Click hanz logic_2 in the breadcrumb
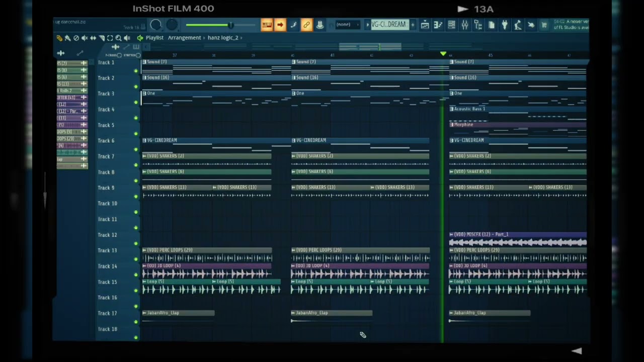 [x=223, y=38]
